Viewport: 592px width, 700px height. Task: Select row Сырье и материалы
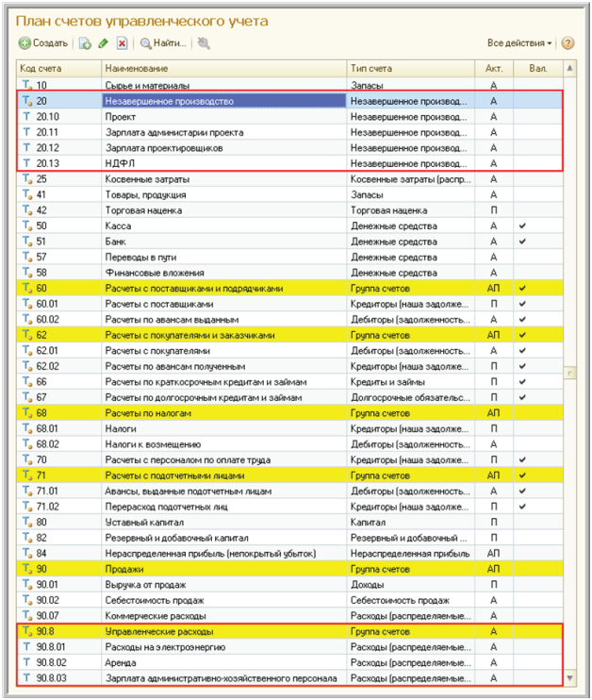point(290,85)
